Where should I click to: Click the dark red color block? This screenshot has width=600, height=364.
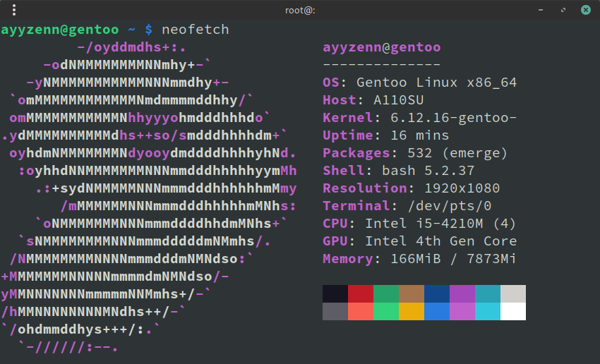tap(361, 293)
